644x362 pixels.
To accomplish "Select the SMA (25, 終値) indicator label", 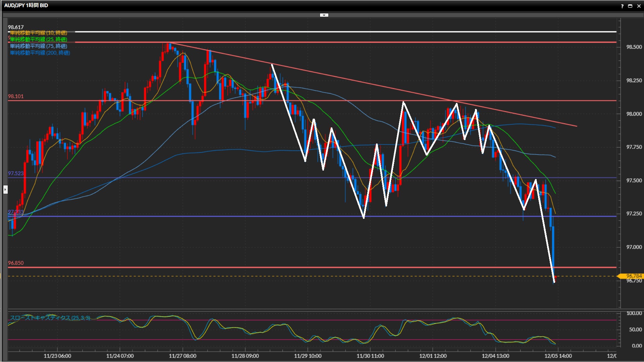I will (39, 40).
